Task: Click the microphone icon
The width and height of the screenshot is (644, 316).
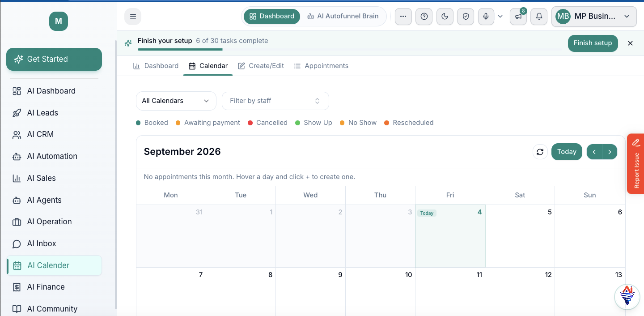Action: (486, 17)
